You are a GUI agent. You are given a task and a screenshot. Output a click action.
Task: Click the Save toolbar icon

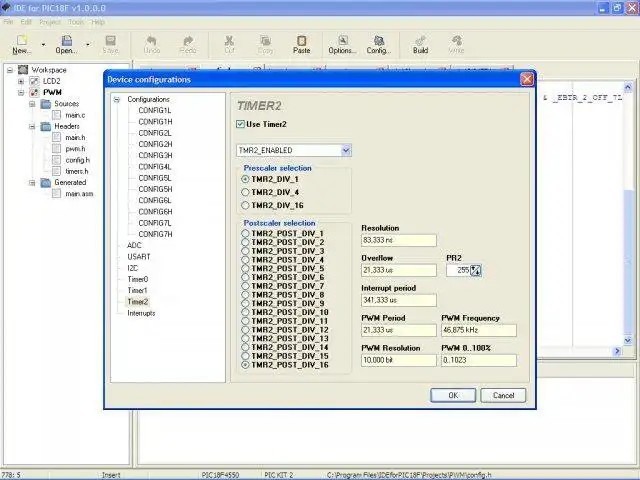click(x=111, y=40)
